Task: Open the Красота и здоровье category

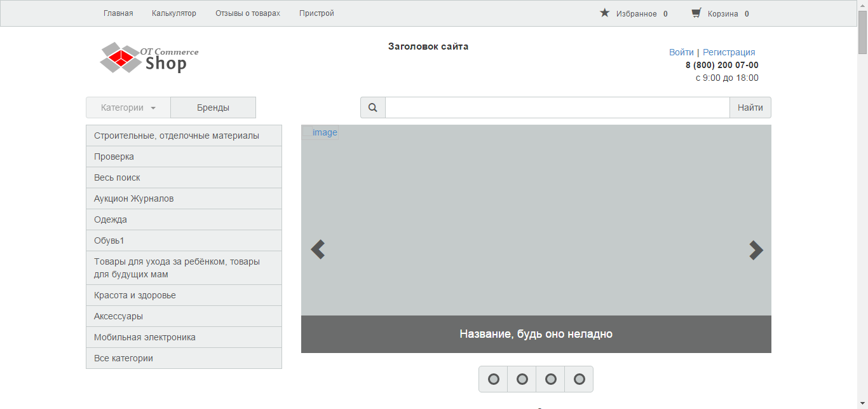Action: click(184, 295)
